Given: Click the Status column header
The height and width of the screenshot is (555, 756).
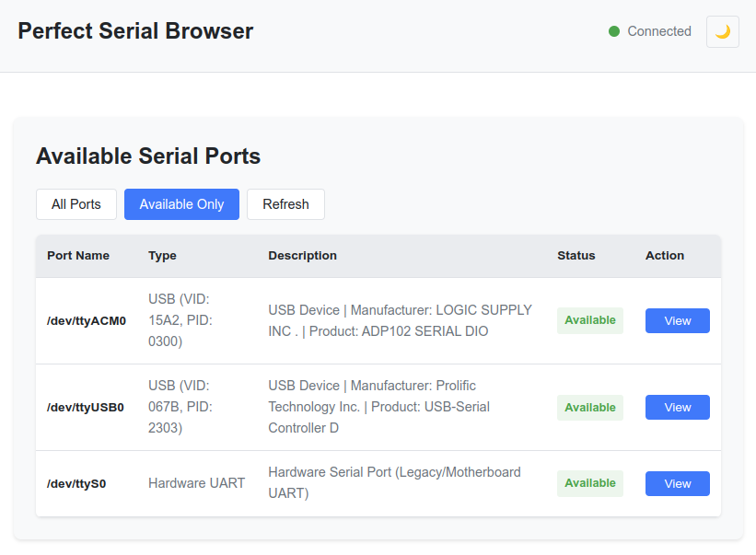Looking at the screenshot, I should (576, 256).
